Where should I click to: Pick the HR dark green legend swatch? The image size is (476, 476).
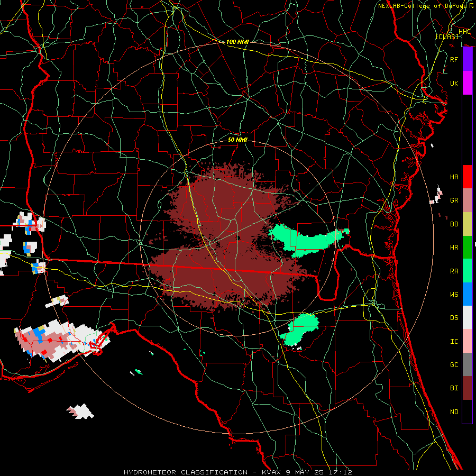tap(467, 248)
